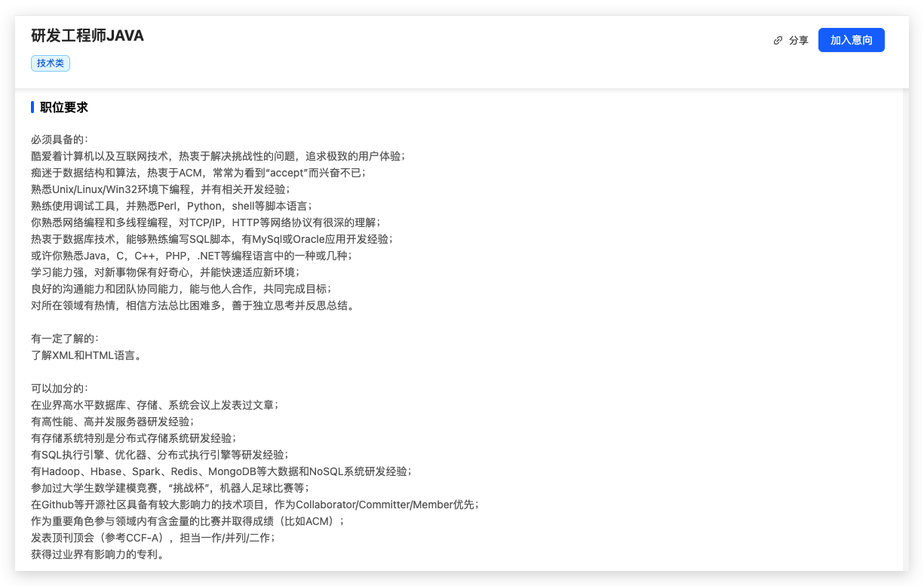
Task: Click the line mentioning Unix/Linux/Win32 programming
Action: click(x=160, y=189)
